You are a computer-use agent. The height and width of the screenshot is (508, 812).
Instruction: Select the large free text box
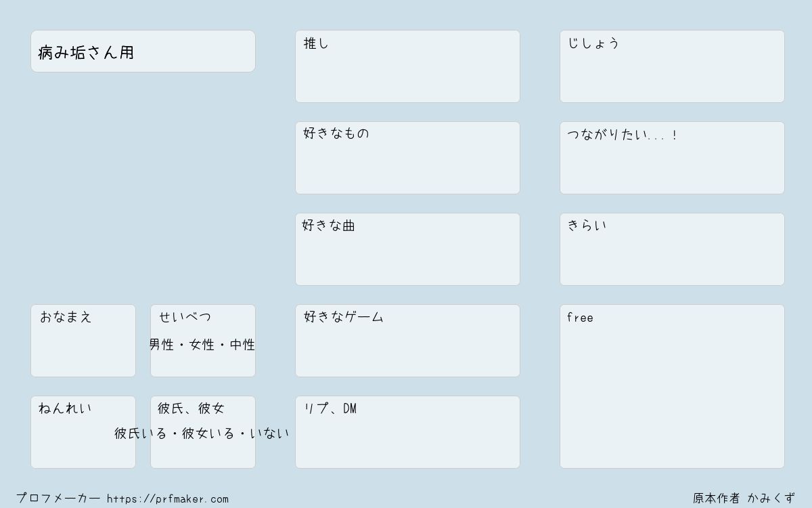(x=672, y=386)
